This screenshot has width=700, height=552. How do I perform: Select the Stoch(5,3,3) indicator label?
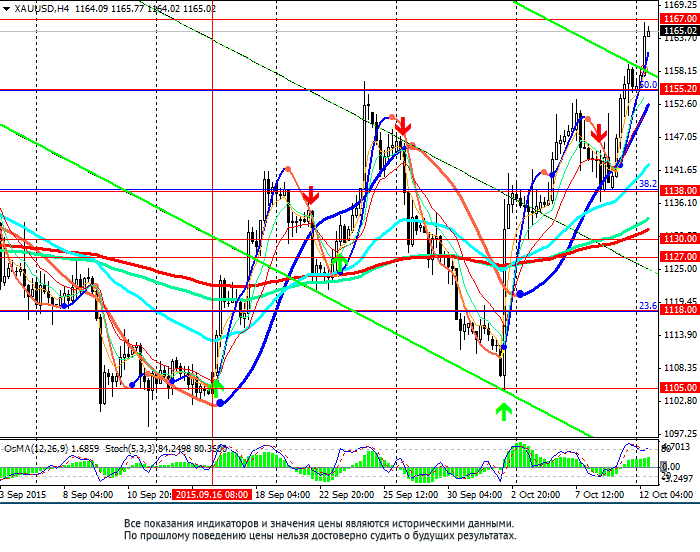coord(129,448)
